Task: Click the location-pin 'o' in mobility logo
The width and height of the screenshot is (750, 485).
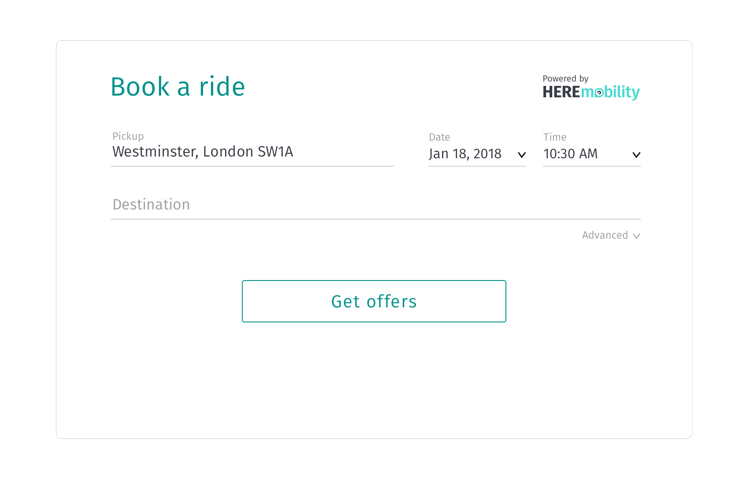Action: coord(598,93)
